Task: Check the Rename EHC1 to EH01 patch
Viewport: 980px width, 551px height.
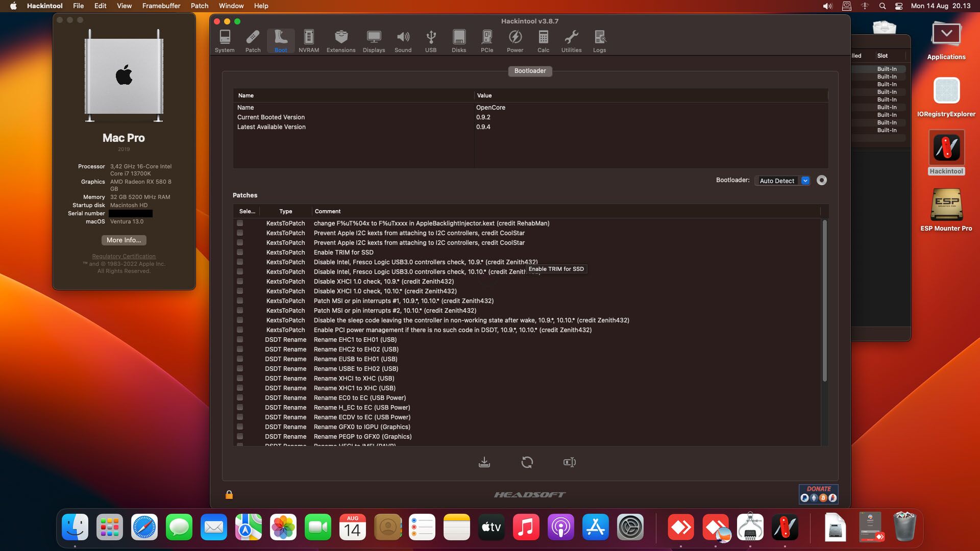Action: (239, 339)
